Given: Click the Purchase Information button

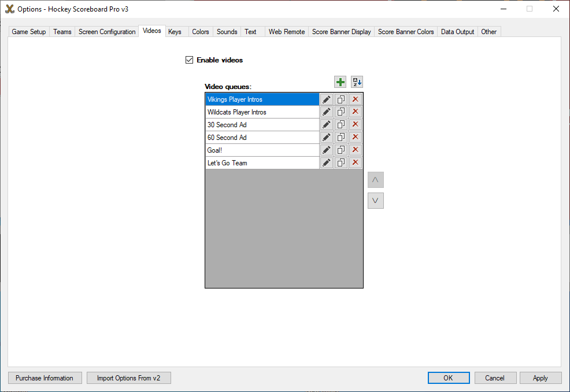Looking at the screenshot, I should point(45,378).
